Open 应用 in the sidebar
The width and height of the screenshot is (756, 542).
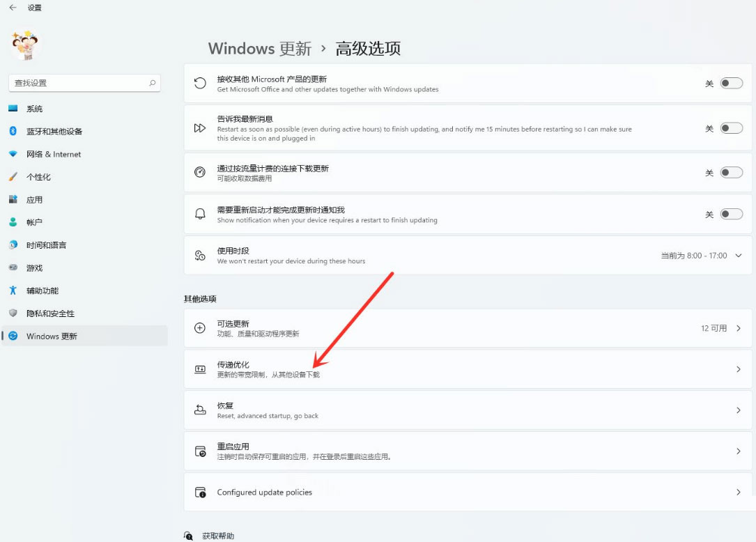84,200
